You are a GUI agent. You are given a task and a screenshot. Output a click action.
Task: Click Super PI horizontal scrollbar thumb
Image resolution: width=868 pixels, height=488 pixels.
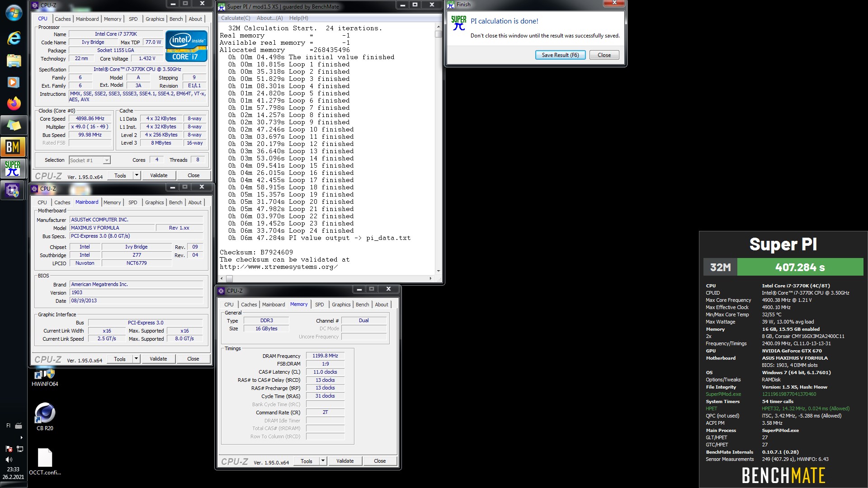[229, 279]
